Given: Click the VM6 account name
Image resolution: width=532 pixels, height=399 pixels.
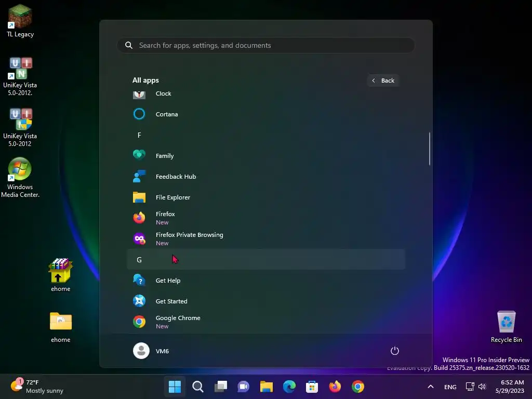Looking at the screenshot, I should coord(162,351).
